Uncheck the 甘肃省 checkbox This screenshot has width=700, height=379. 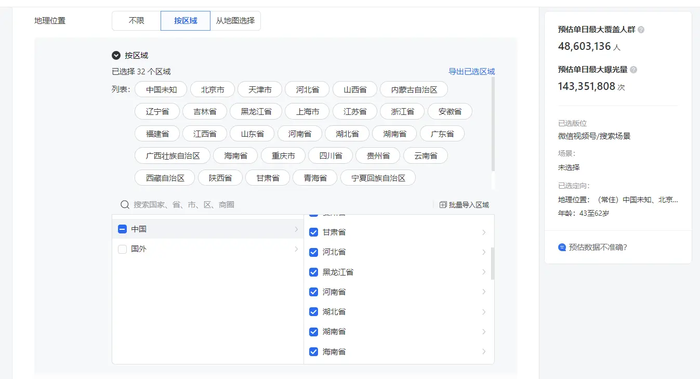pyautogui.click(x=313, y=232)
